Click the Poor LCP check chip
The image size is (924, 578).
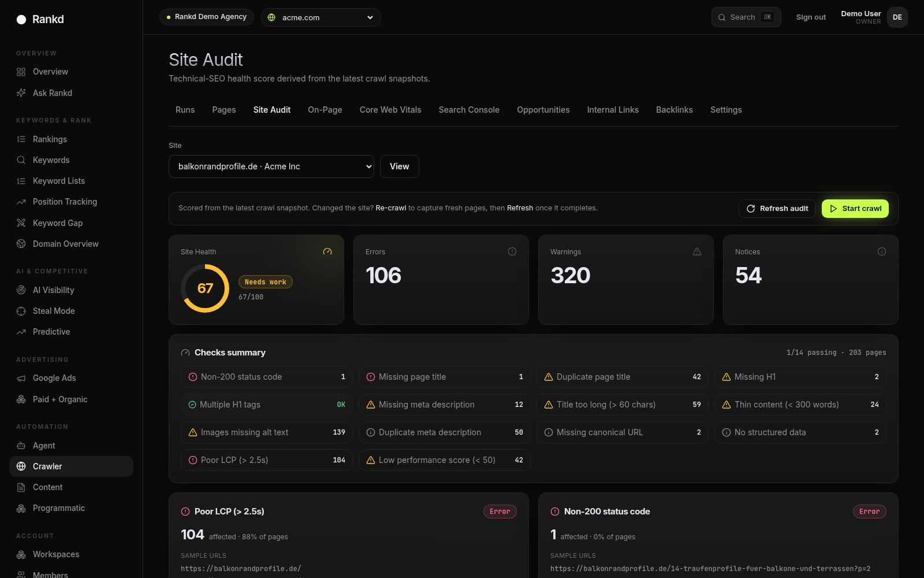pyautogui.click(x=267, y=460)
